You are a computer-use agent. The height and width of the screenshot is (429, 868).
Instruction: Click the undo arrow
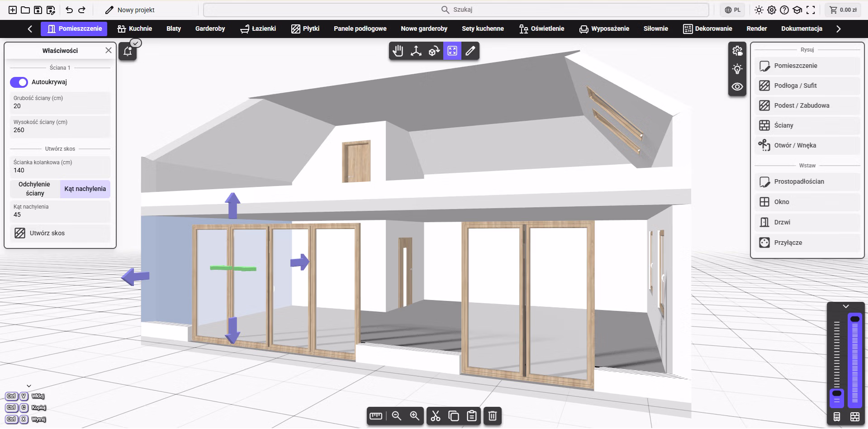coord(69,10)
